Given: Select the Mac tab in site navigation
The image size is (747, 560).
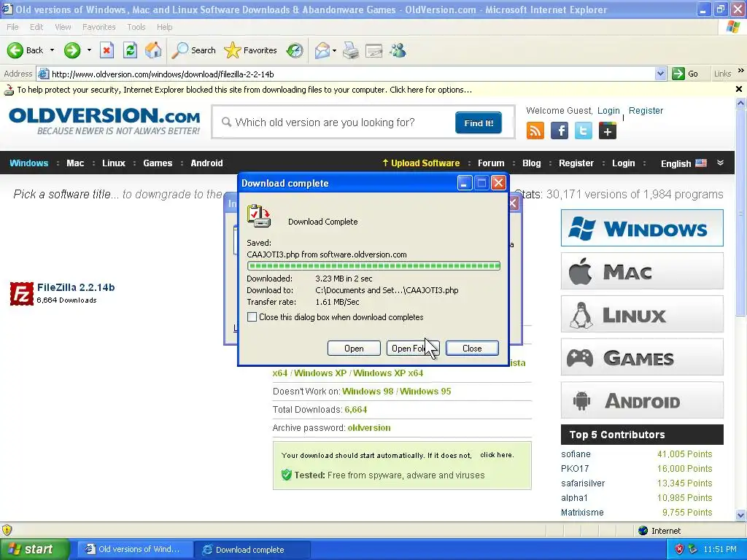Looking at the screenshot, I should (x=75, y=163).
